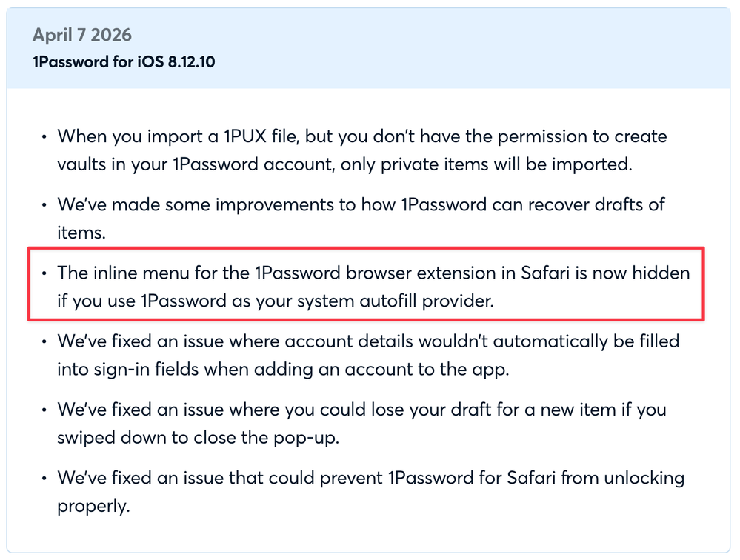Click the note about recovering drafts of items
Screen dimensions: 740x560
pos(361,219)
